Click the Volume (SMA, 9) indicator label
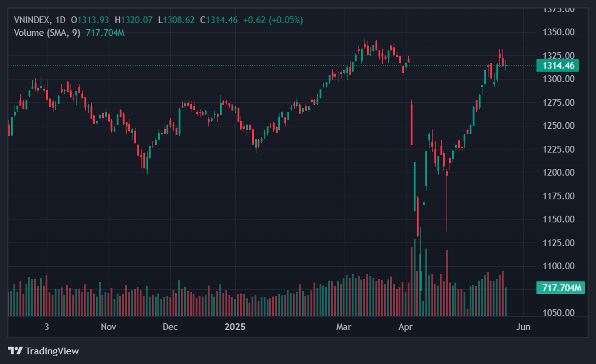 (x=47, y=33)
